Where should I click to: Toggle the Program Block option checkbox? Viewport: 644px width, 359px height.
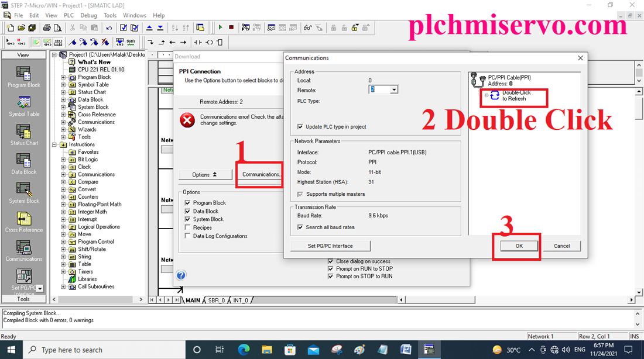(x=188, y=203)
